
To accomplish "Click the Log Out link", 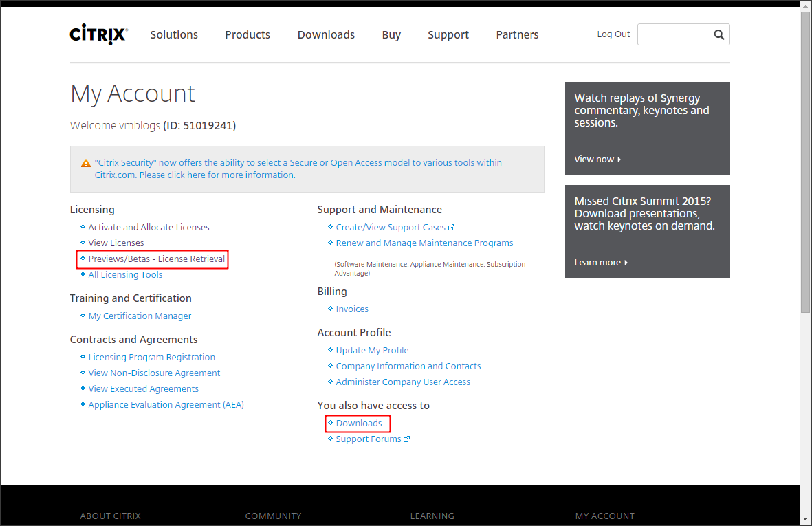I will click(613, 34).
